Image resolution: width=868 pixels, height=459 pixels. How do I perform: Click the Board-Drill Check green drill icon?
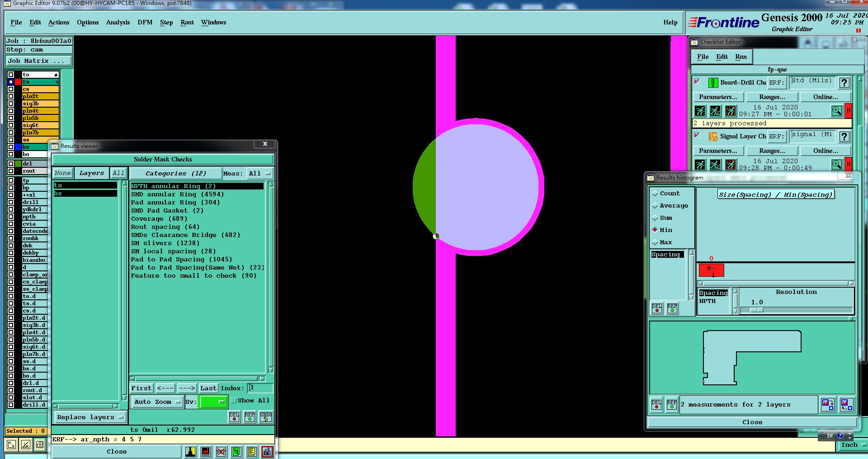(713, 83)
